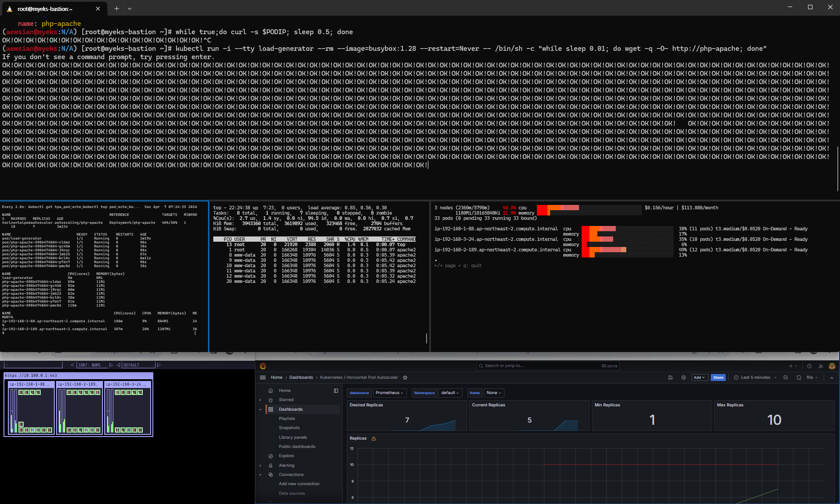The height and width of the screenshot is (504, 840).
Task: Click the Current Replicas panel title
Action: [x=488, y=405]
